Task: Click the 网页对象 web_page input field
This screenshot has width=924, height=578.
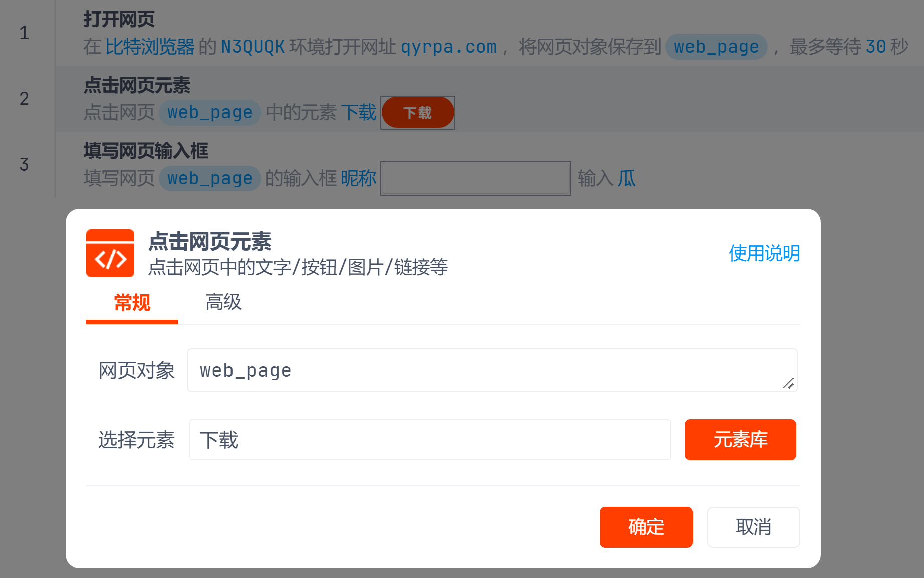Action: [x=481, y=370]
